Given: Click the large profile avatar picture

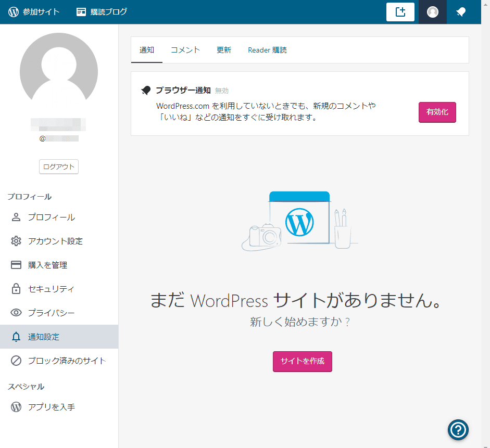Looking at the screenshot, I should click(x=59, y=71).
